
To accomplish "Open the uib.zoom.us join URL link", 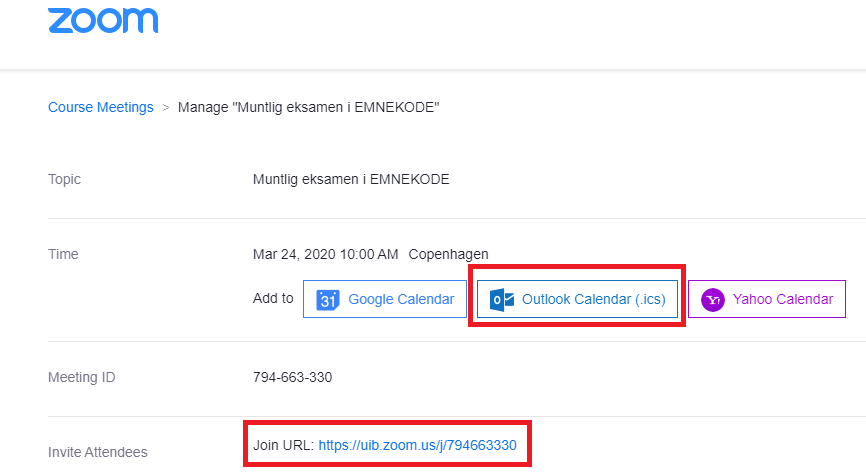I will tap(417, 445).
